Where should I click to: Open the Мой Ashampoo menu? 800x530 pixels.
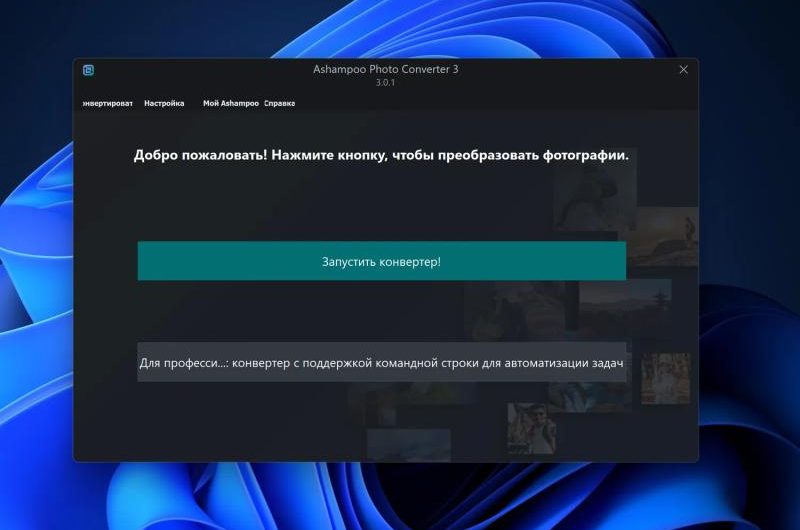(231, 104)
